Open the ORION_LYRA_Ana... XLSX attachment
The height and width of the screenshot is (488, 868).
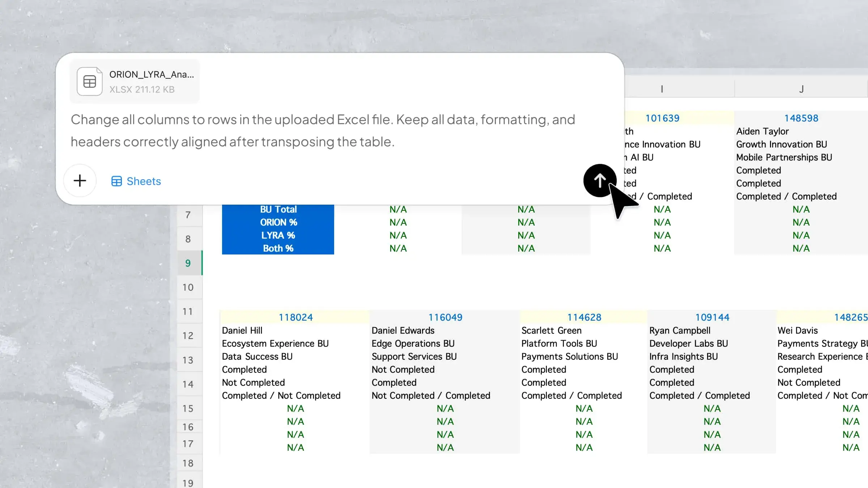tap(135, 81)
